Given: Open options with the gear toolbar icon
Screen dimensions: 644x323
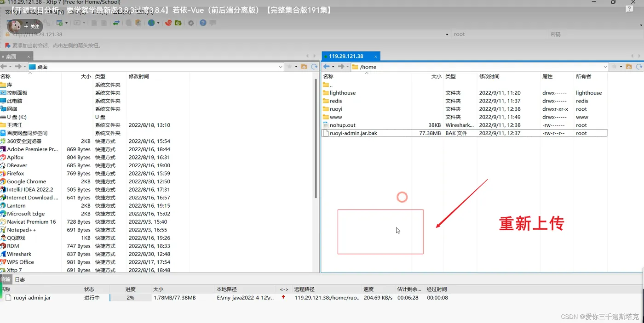Looking at the screenshot, I should click(x=191, y=23).
